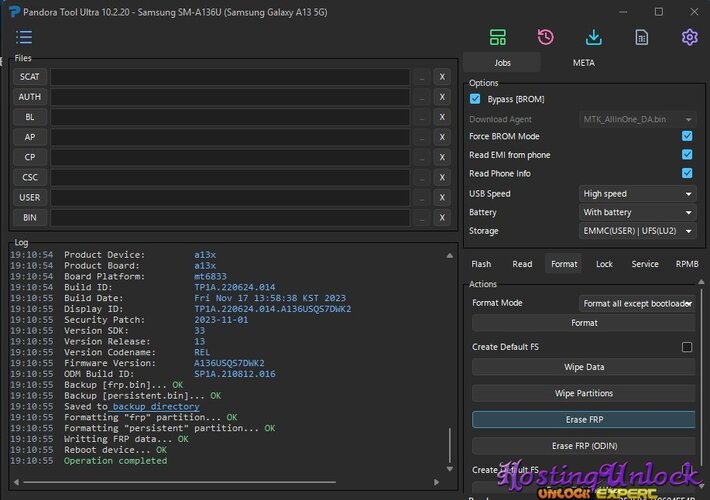This screenshot has height=500, width=710.
Task: Open the Service tab
Action: (645, 264)
